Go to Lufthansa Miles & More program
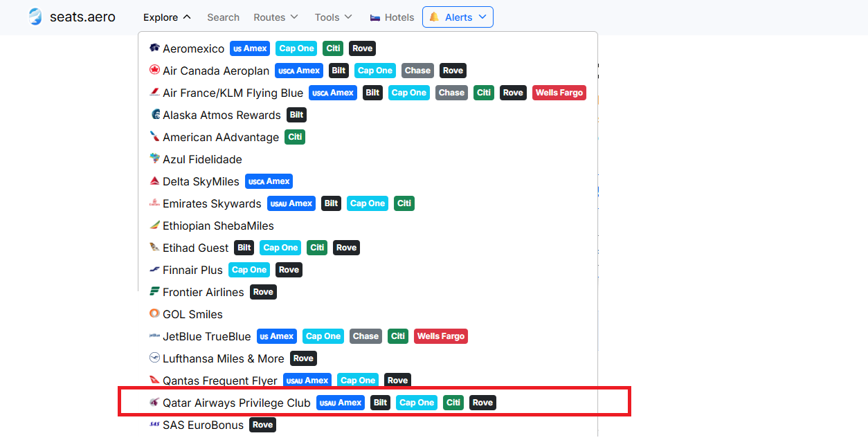Image resolution: width=868 pixels, height=440 pixels. pyautogui.click(x=223, y=358)
